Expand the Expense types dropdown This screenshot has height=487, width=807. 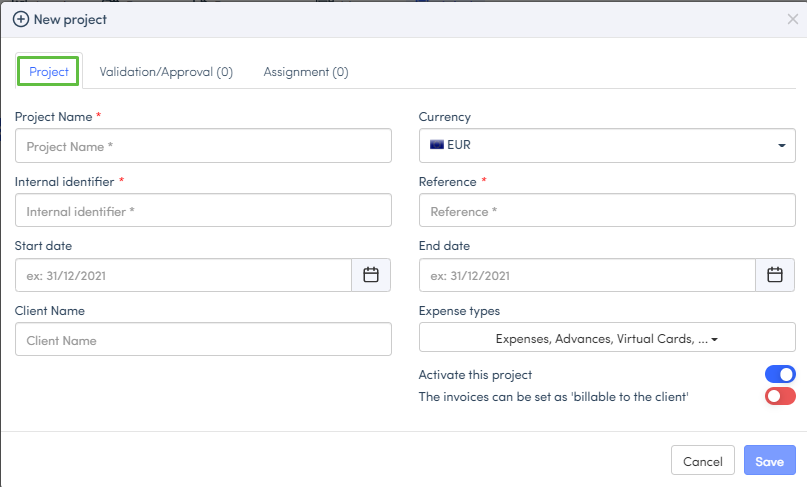607,339
